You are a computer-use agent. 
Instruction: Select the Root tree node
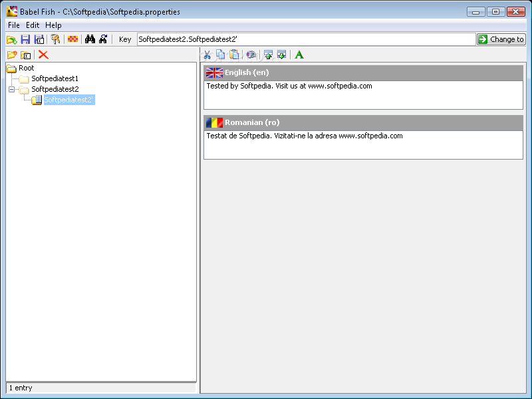pos(27,68)
